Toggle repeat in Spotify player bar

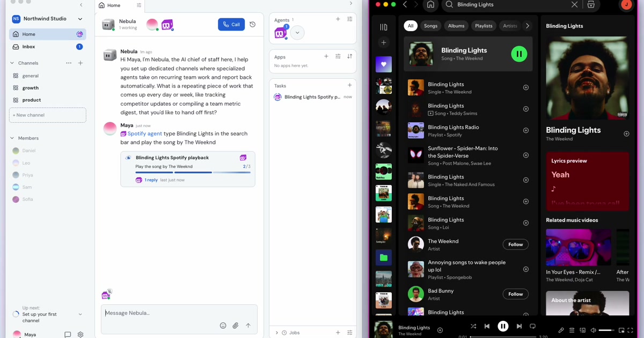[532, 326]
